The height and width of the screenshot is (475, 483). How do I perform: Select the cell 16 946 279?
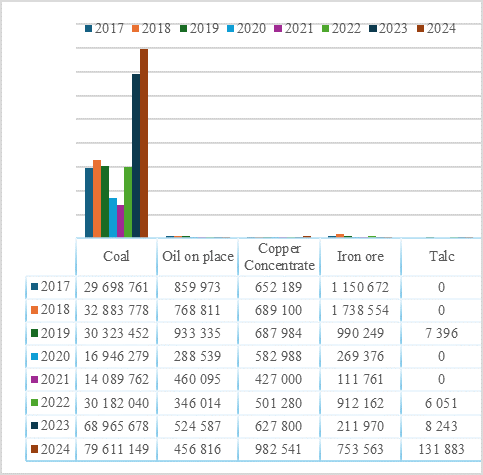(116, 356)
